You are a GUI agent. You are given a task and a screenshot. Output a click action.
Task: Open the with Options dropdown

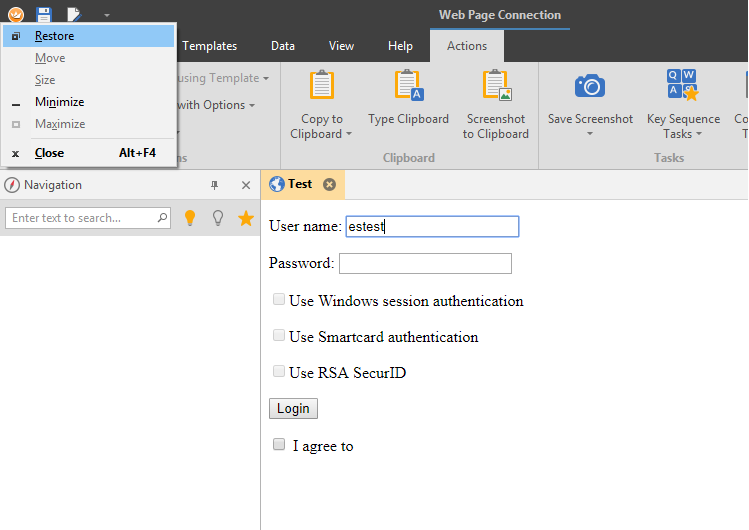215,105
